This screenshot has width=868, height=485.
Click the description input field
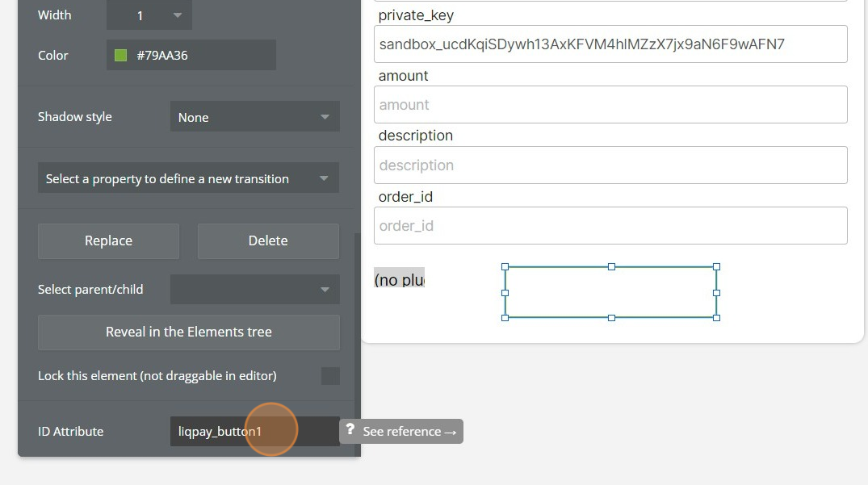click(610, 165)
